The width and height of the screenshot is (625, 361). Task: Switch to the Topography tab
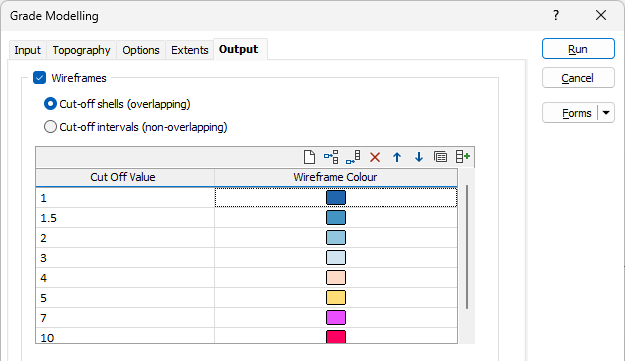[x=81, y=50]
